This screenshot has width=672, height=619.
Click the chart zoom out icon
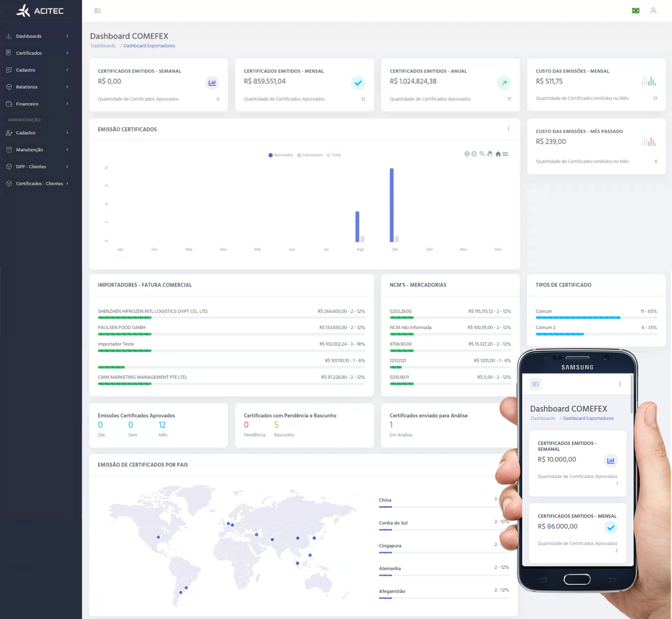pos(474,154)
